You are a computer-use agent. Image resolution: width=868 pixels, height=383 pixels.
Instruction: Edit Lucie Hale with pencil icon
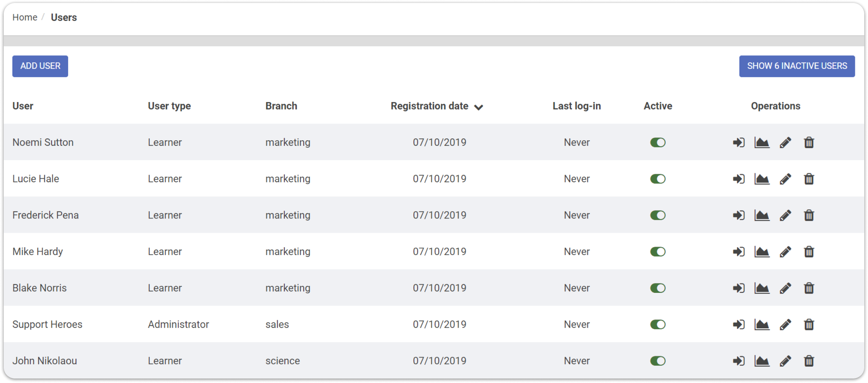point(785,179)
